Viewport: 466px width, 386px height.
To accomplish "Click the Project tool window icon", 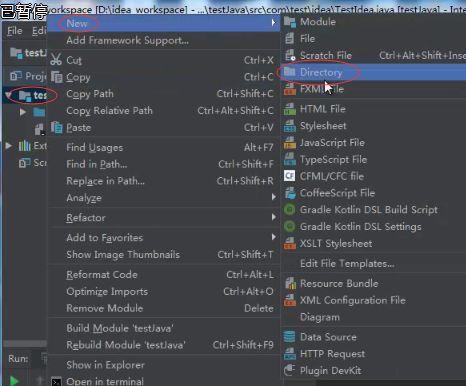I will click(x=16, y=76).
